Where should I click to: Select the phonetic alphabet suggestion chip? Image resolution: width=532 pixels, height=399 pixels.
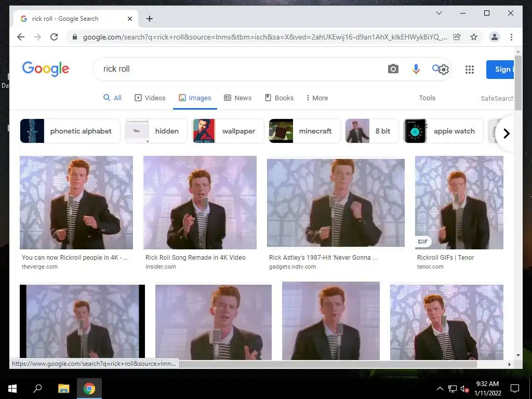(70, 131)
